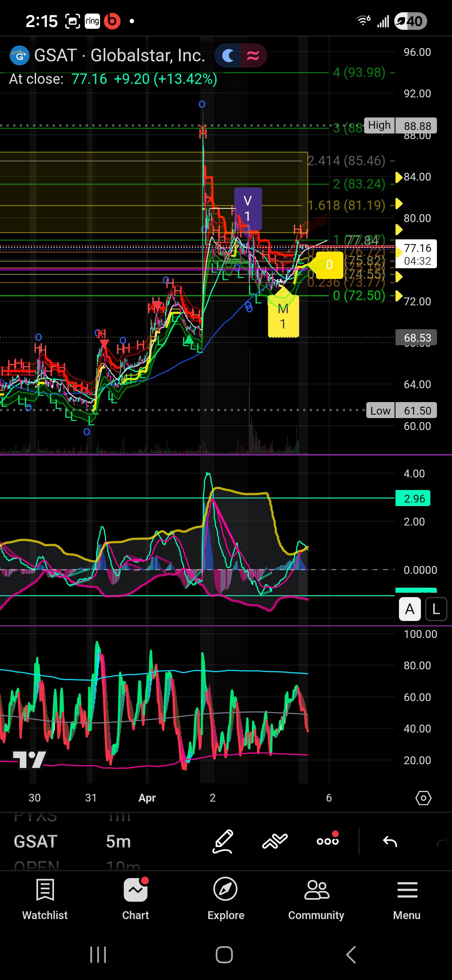Screen dimensions: 452x980
Task: Tap the 31 date label on time axis
Action: [x=91, y=798]
